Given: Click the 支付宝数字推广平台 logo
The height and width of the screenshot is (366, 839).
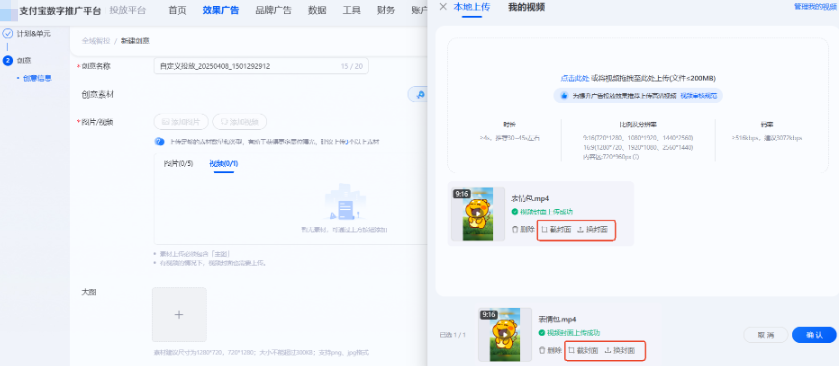Looking at the screenshot, I should point(59,10).
